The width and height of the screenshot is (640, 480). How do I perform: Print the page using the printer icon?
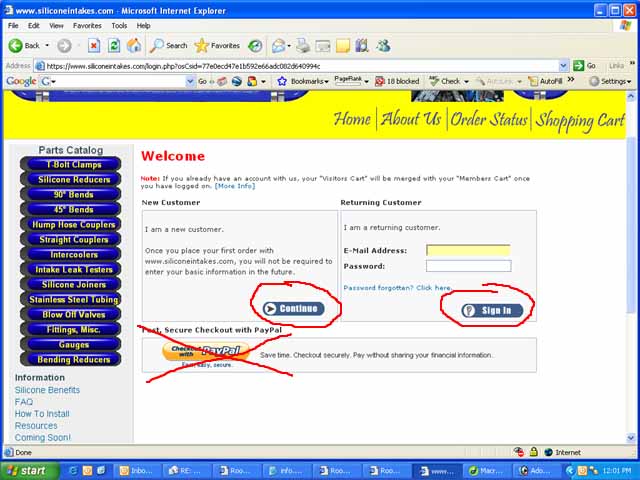click(x=303, y=45)
